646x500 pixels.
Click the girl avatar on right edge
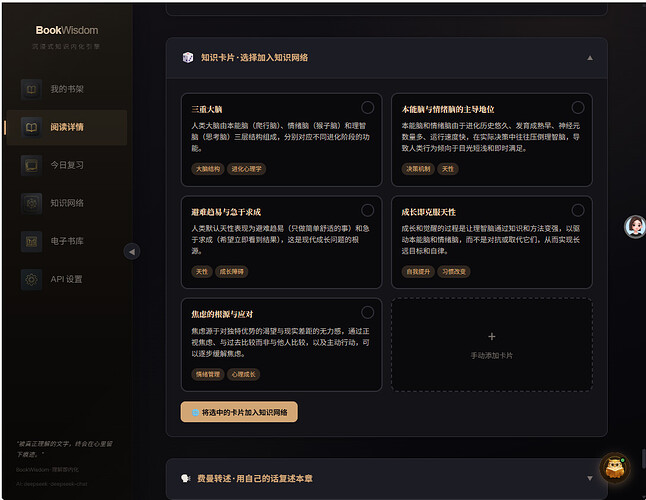tap(635, 226)
